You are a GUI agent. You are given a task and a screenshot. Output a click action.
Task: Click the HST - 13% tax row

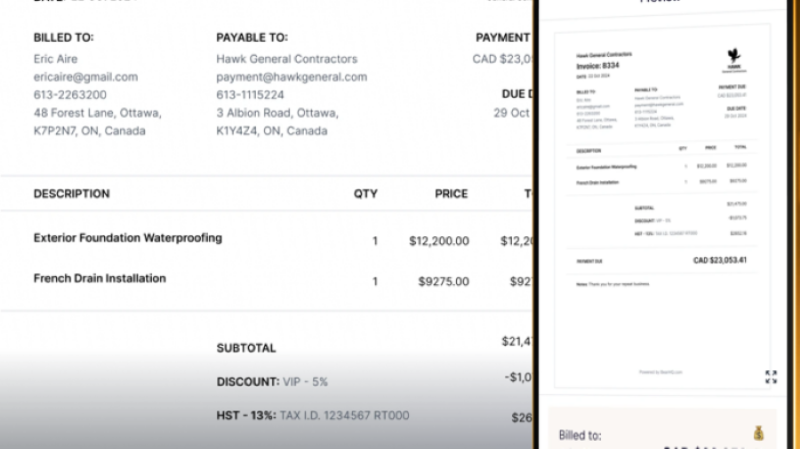tap(312, 415)
